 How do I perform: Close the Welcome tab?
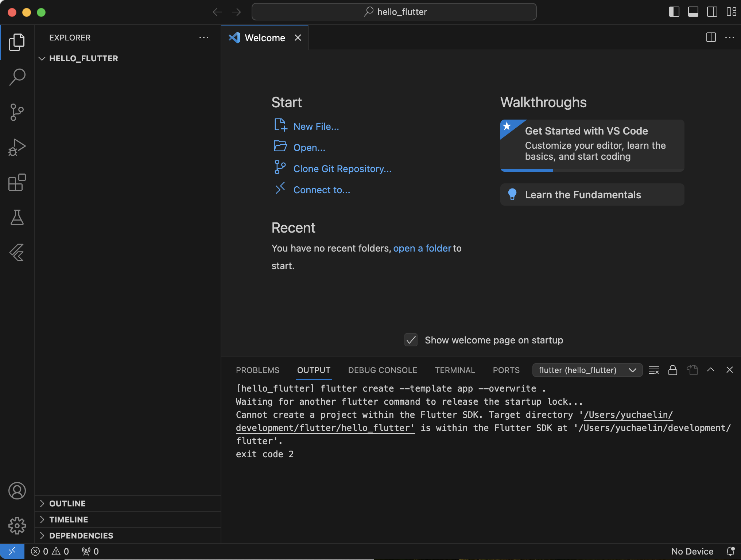point(298,38)
